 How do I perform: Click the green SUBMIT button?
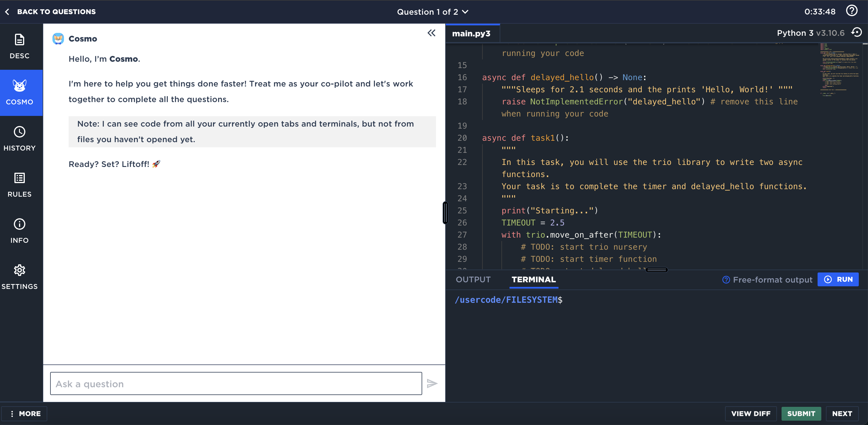pyautogui.click(x=801, y=413)
